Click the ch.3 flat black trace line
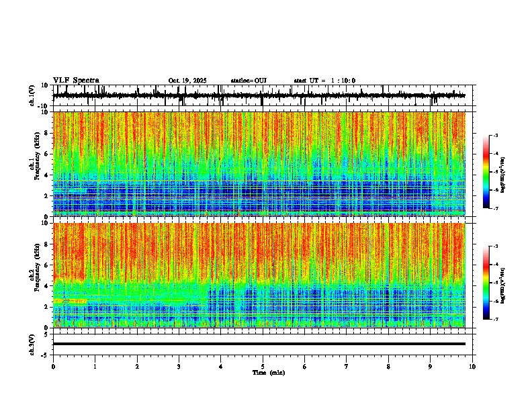Viewport: 532px width, 411px height. (259, 344)
